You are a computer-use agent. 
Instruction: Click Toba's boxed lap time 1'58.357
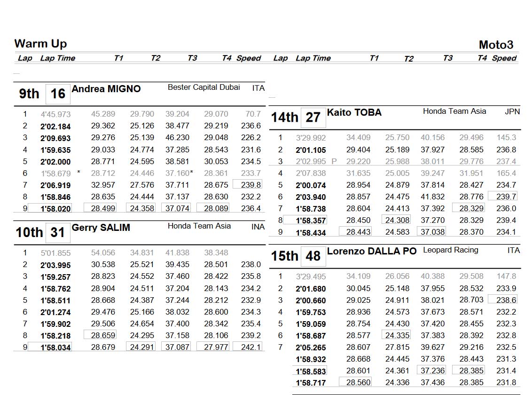pos(311,221)
